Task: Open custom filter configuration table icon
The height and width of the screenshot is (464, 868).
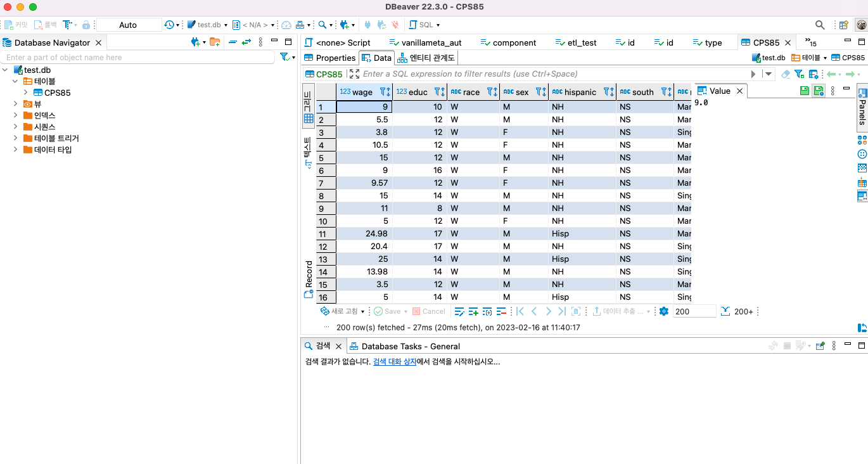Action: 814,74
